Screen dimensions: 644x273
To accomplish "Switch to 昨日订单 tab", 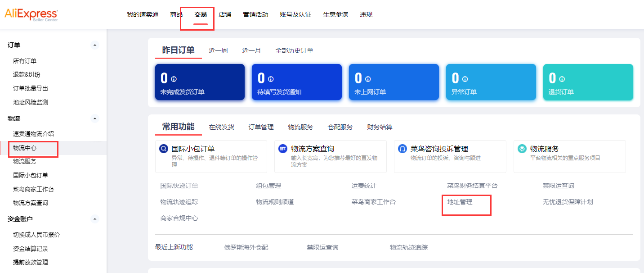I will (x=179, y=50).
